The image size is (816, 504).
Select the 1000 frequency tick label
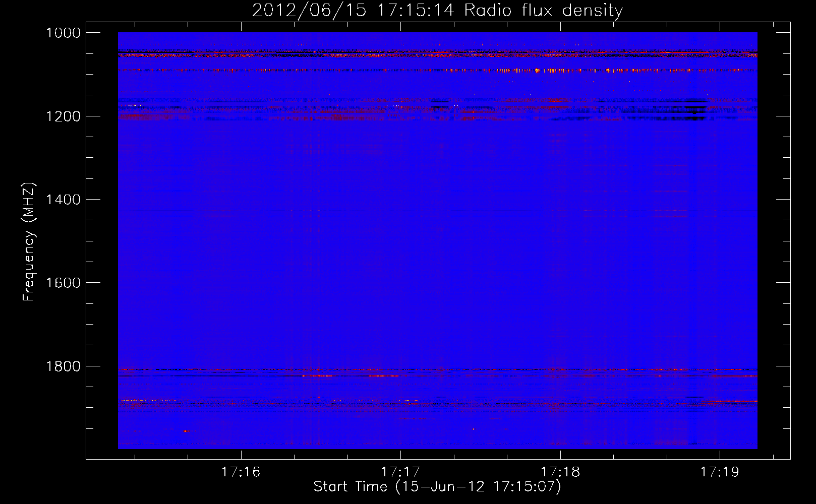[63, 33]
